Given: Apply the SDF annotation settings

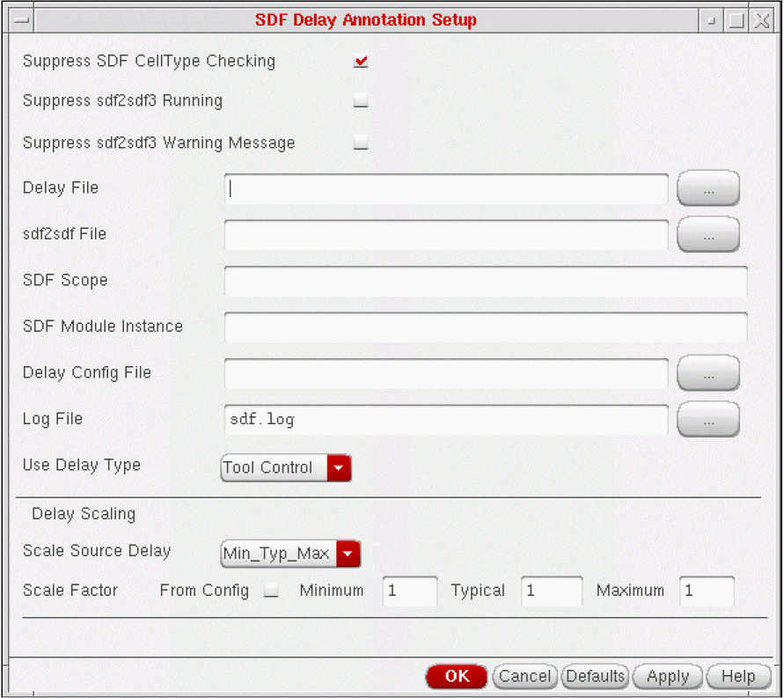Looking at the screenshot, I should 667,676.
